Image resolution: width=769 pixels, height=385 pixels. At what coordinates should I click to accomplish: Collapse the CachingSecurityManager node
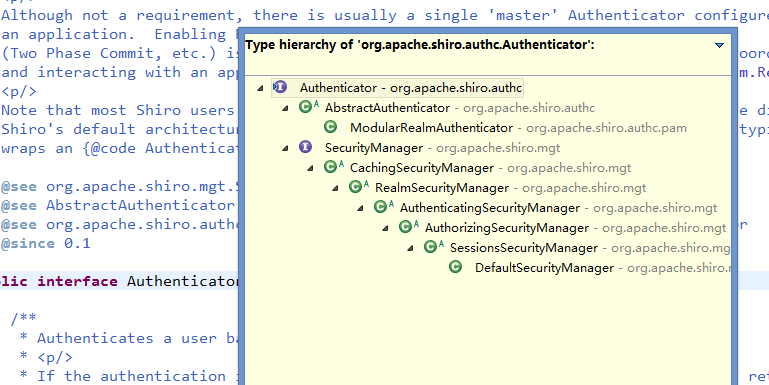[x=310, y=168]
